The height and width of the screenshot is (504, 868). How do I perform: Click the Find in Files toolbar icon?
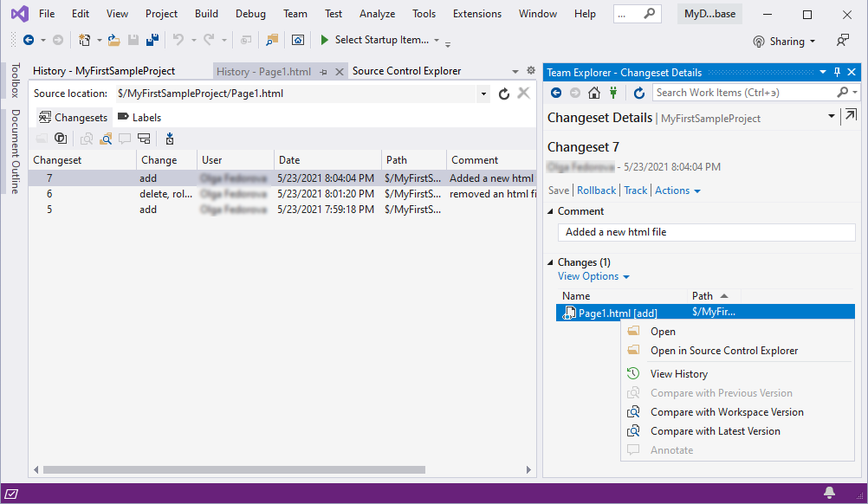(272, 40)
